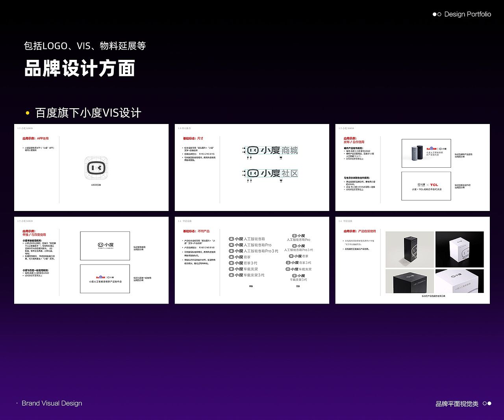
Task: Open the 单独/与百度使用 slide thumbnail
Action: tap(91, 260)
